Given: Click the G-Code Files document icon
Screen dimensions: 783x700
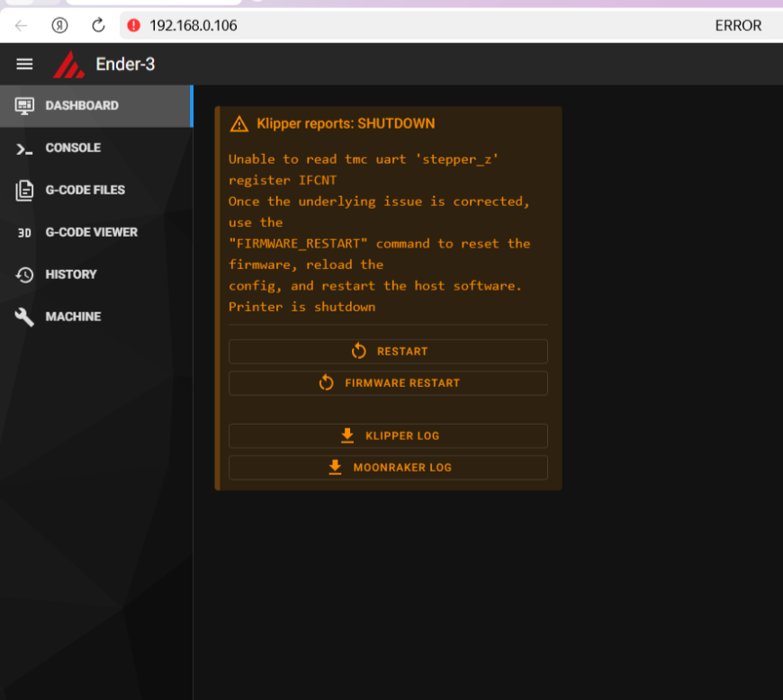Looking at the screenshot, I should point(24,191).
